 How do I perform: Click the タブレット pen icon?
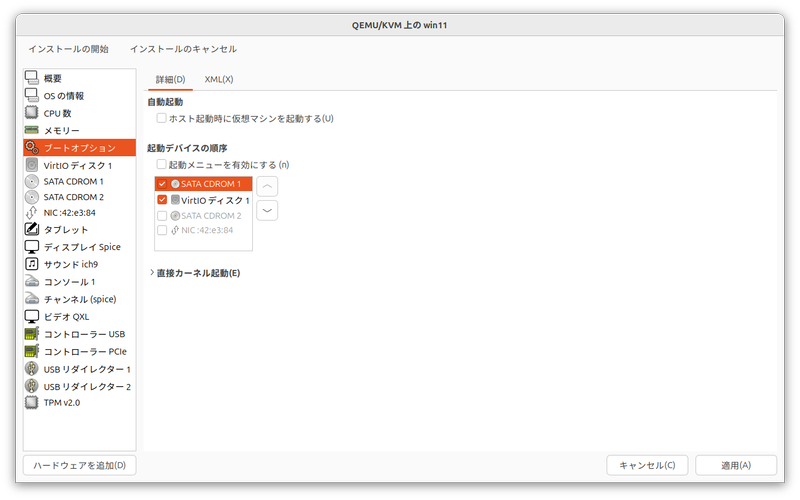[x=32, y=229]
